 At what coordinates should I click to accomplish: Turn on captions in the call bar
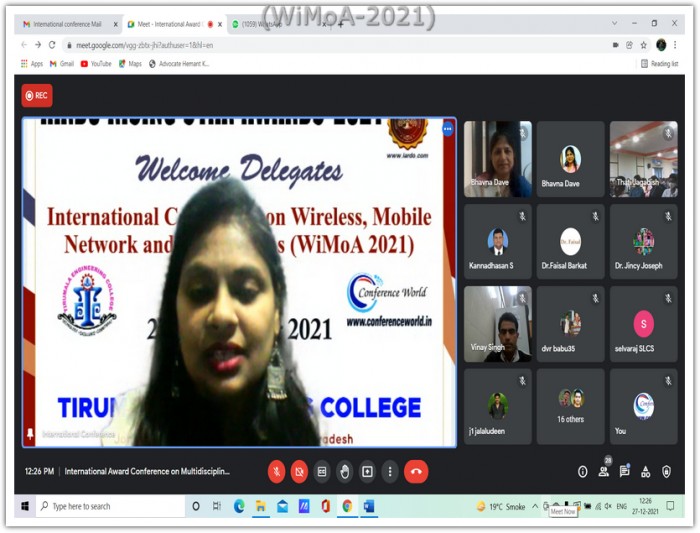(322, 471)
